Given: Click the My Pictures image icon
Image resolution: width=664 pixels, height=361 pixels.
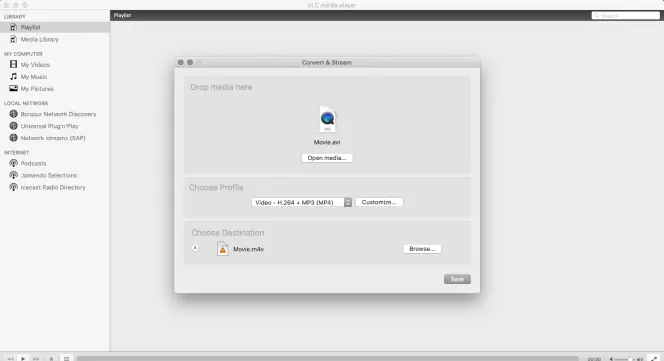Looking at the screenshot, I should pyautogui.click(x=14, y=88).
